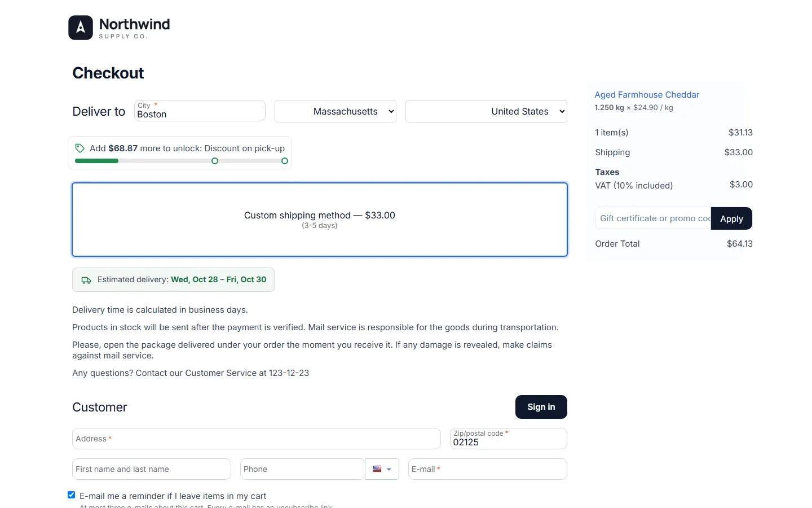Viewport: 812px width, 508px height.
Task: Click the delivery truck icon
Action: (x=86, y=280)
